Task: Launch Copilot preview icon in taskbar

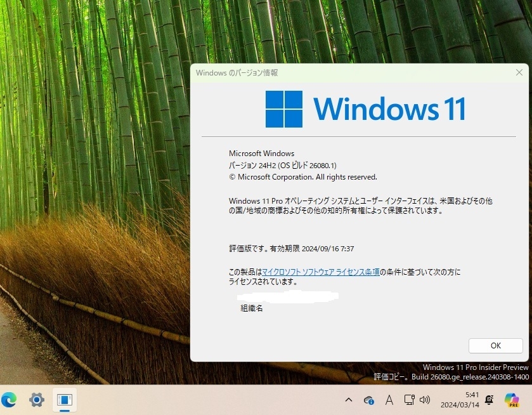Action: tap(512, 400)
